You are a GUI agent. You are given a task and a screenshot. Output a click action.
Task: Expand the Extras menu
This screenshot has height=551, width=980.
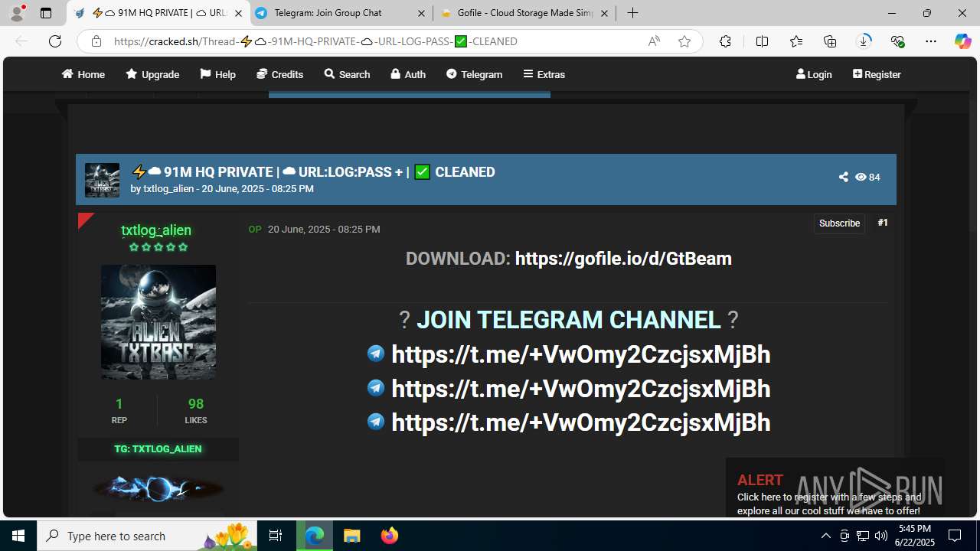tap(544, 74)
